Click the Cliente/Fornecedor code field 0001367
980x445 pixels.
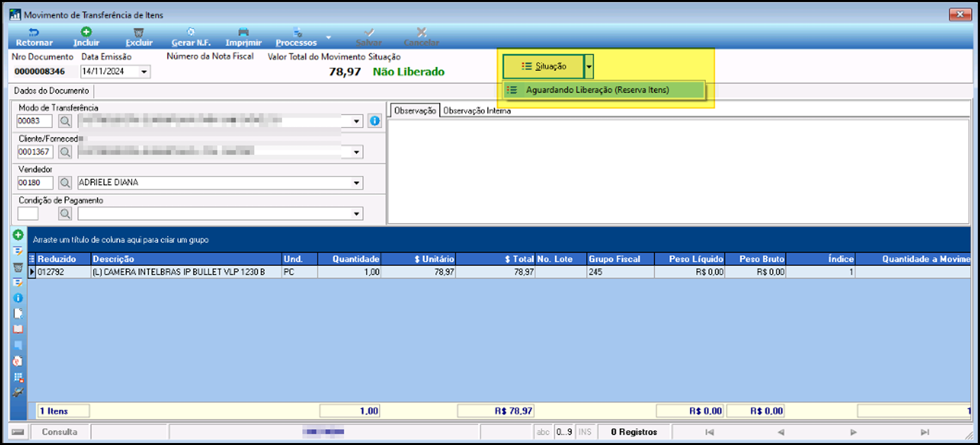[35, 152]
